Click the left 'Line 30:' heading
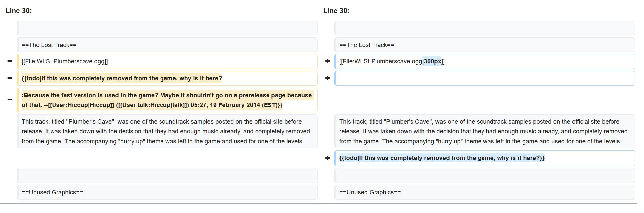 19,11
